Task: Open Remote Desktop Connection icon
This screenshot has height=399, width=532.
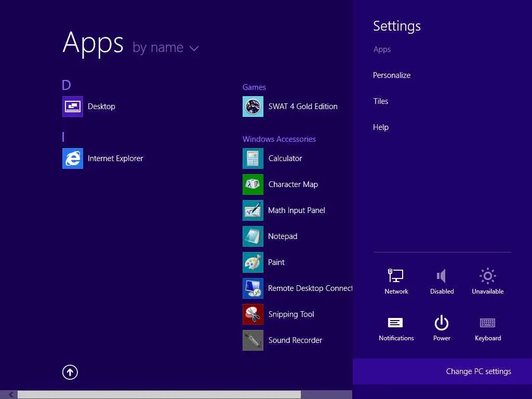Action: click(253, 288)
